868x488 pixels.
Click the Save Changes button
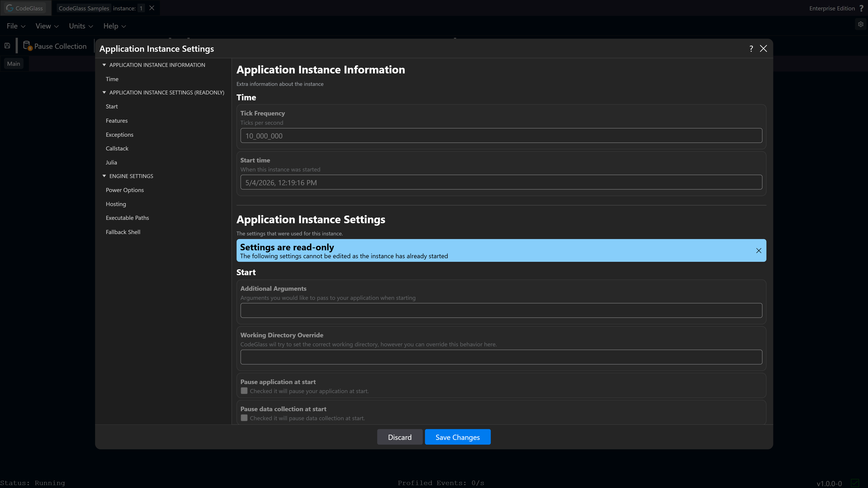458,437
